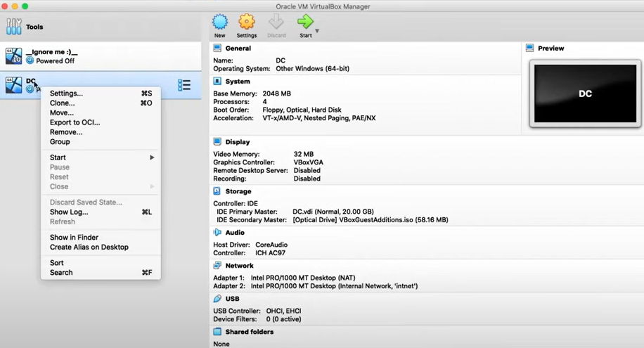Click the VBoxVGA graphics controller value
The height and width of the screenshot is (348, 644).
click(x=309, y=162)
